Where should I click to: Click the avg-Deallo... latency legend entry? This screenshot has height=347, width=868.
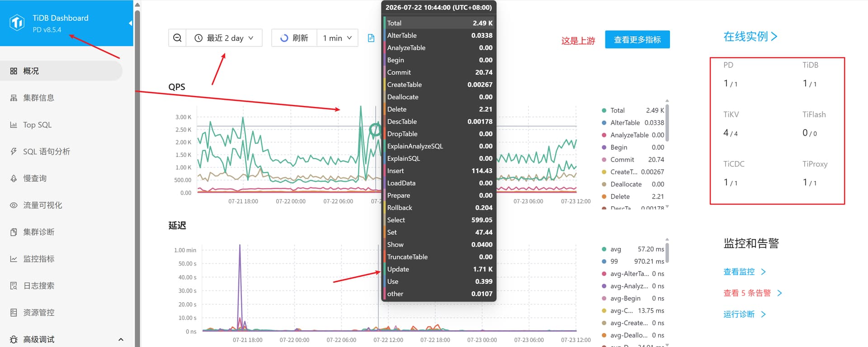pos(633,335)
